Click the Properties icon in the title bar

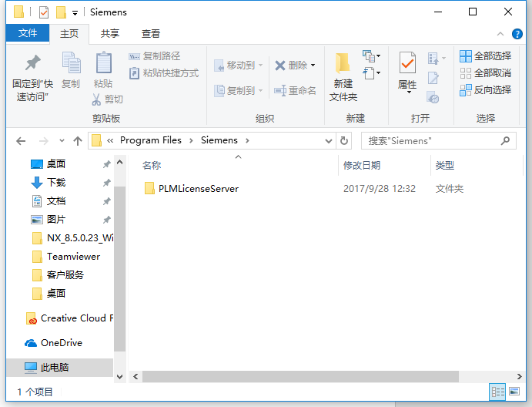pos(44,12)
